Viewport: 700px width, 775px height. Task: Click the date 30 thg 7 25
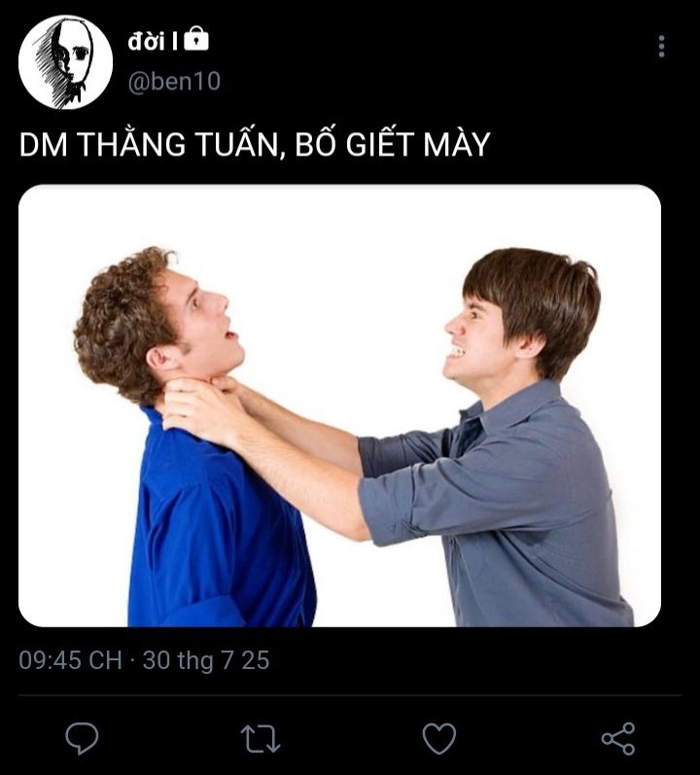pos(206,660)
